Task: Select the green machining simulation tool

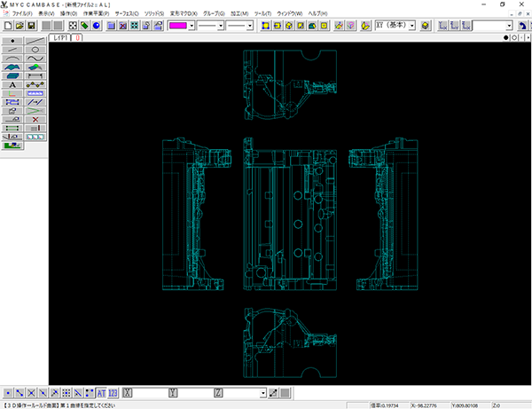Action: [x=12, y=146]
